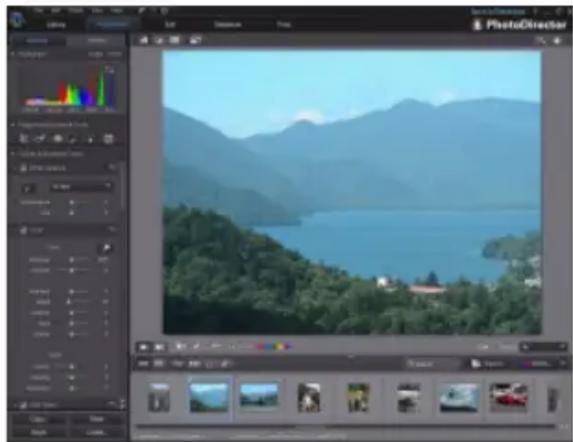Select the Crop tool in Regional Adjustment Tools
The height and width of the screenshot is (442, 573).
[x=24, y=138]
